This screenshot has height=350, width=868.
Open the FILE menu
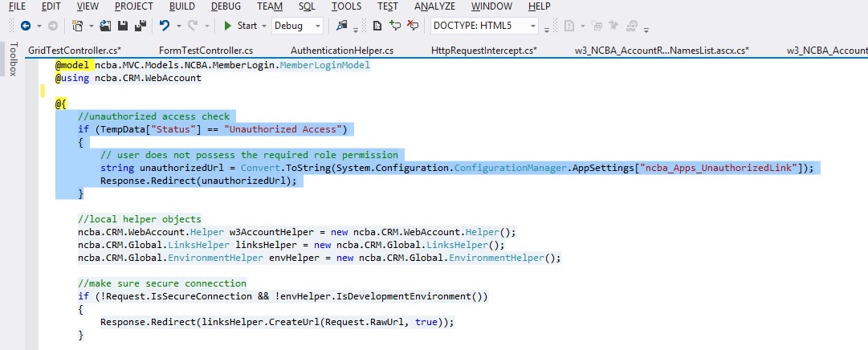[17, 6]
